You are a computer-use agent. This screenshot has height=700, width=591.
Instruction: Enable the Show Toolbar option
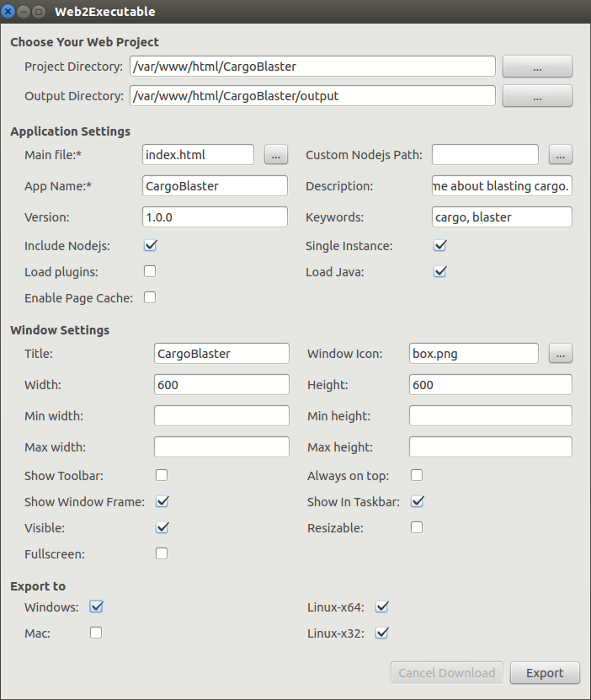(x=161, y=474)
